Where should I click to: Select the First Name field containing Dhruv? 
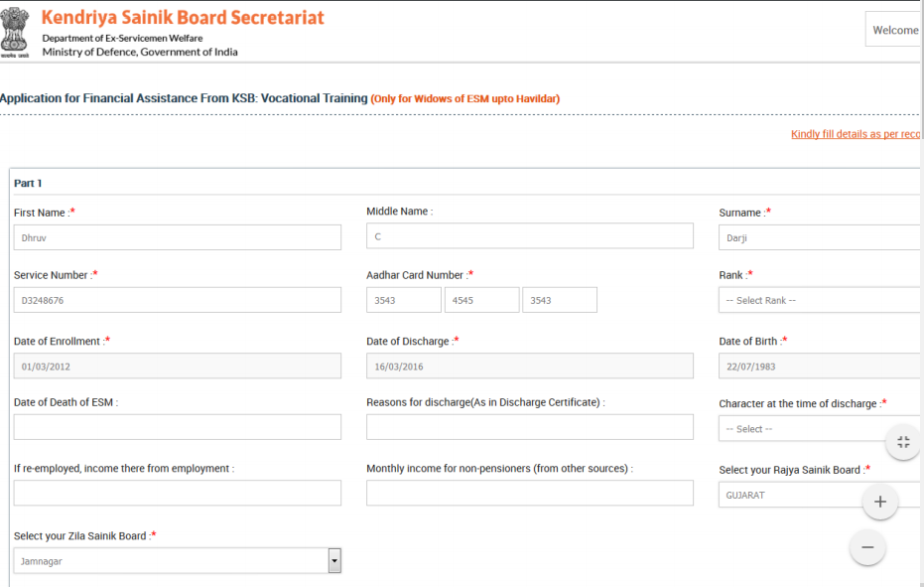pyautogui.click(x=177, y=236)
